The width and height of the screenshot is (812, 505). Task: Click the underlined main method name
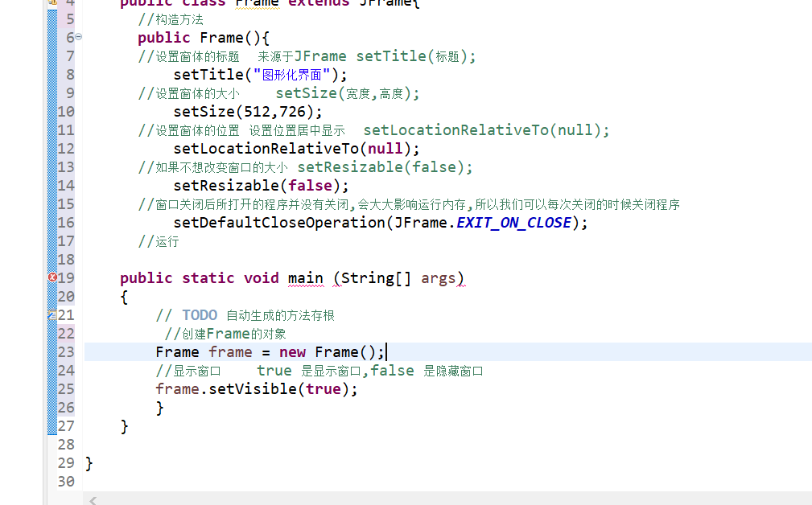pos(306,278)
